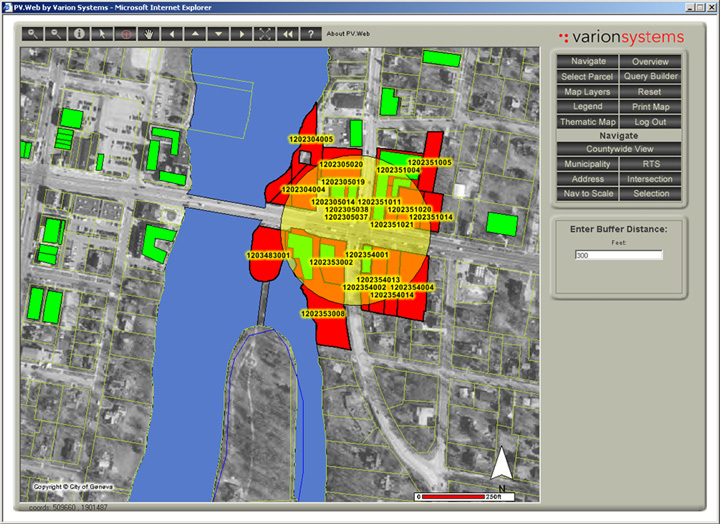Click the Print Map button
The height and width of the screenshot is (524, 720).
point(650,107)
